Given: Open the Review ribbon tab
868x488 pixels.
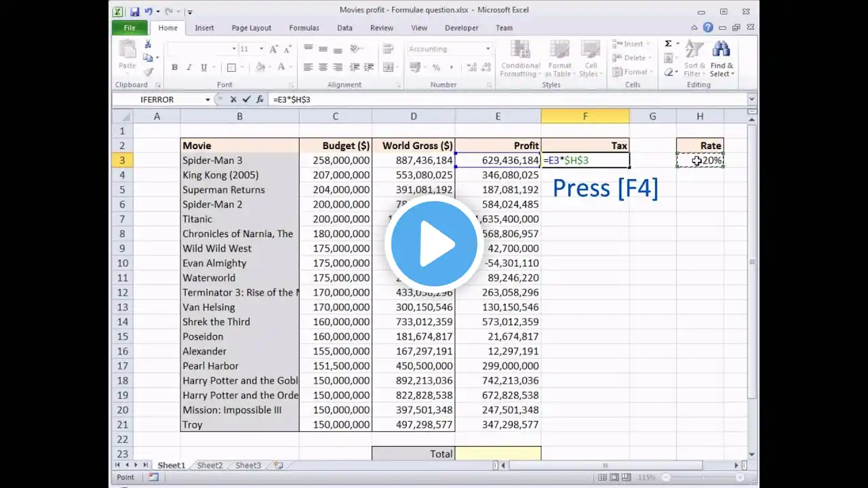Looking at the screenshot, I should [x=382, y=28].
